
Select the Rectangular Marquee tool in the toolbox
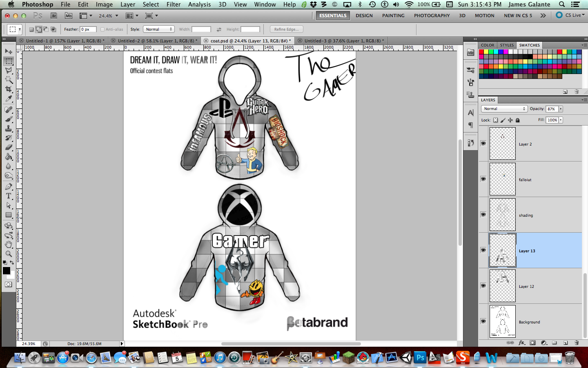tap(9, 61)
